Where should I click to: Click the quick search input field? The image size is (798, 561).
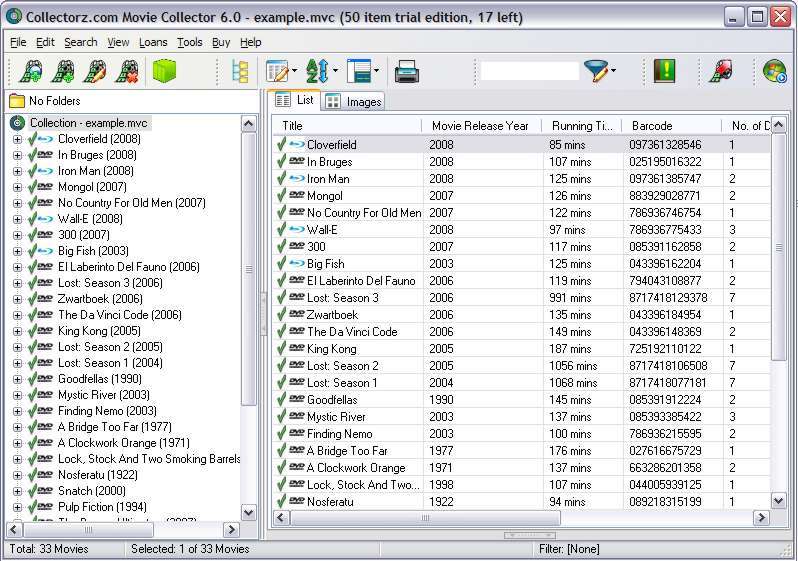click(529, 71)
